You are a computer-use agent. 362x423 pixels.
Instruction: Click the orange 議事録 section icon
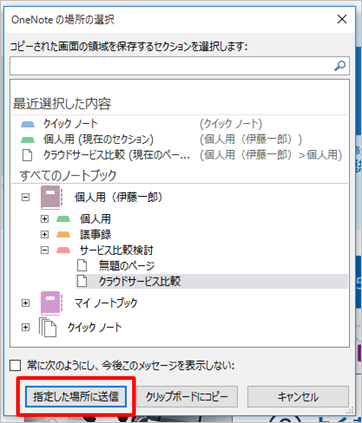click(63, 234)
